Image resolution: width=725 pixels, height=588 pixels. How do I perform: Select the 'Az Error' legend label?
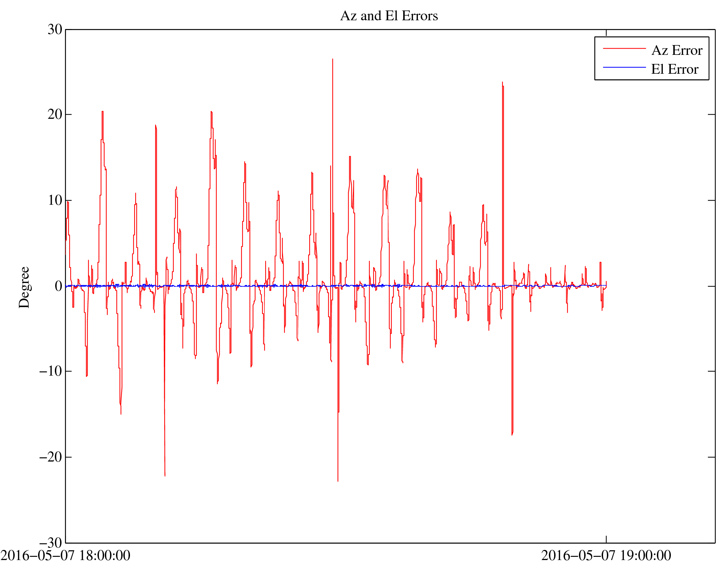coord(676,51)
